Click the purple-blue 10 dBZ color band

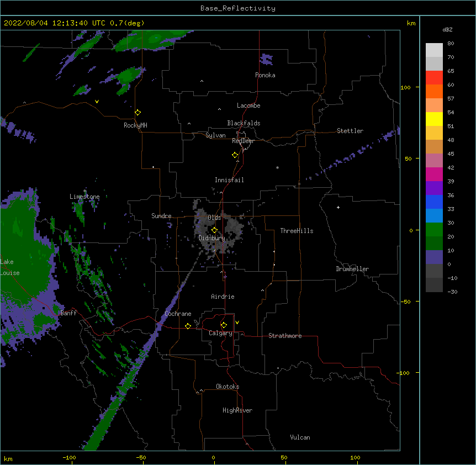click(434, 257)
